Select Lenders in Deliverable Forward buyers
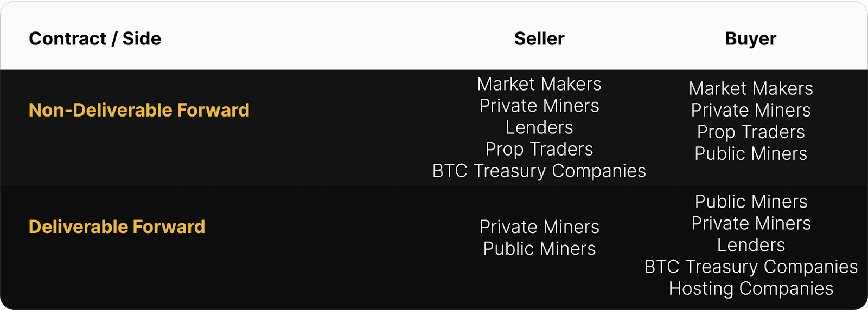 pyautogui.click(x=751, y=245)
